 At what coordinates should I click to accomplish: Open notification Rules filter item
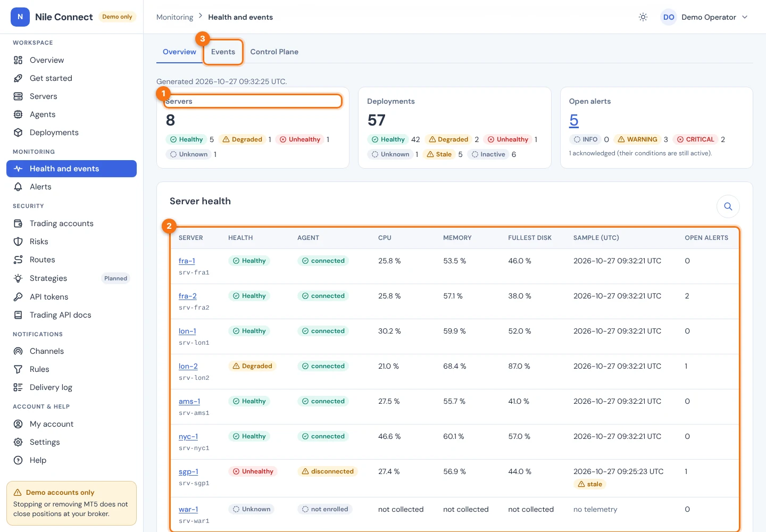[x=71, y=369]
